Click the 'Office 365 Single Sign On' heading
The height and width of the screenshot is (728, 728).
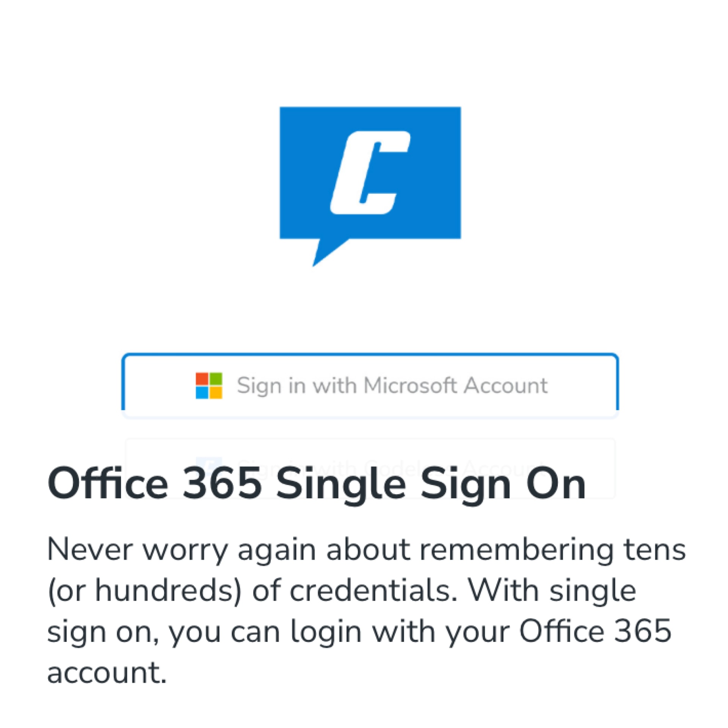tap(317, 484)
